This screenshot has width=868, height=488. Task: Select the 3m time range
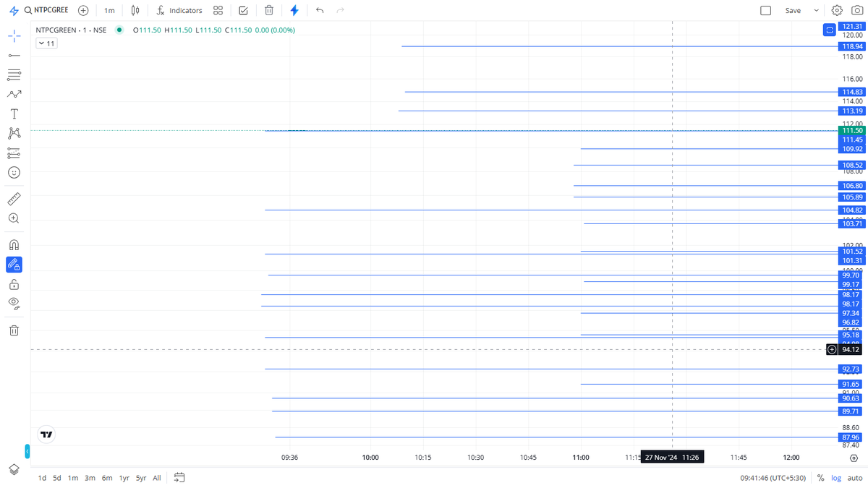(90, 478)
